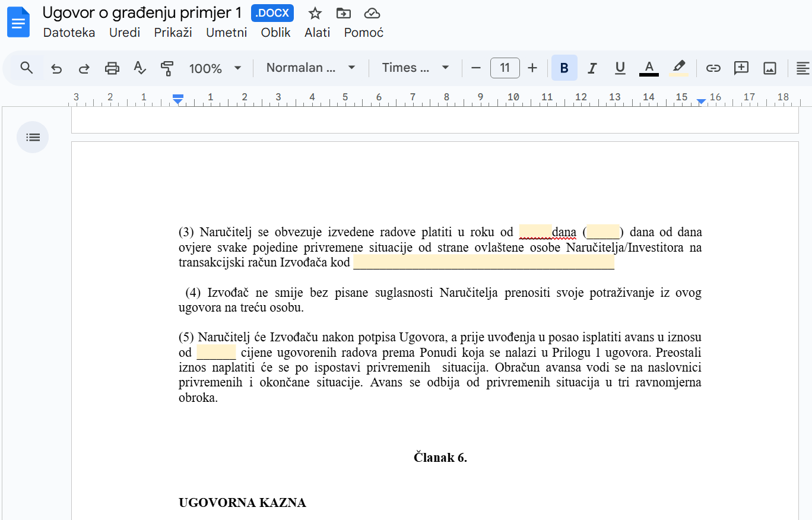Click the undo arrow icon
This screenshot has width=812, height=520.
pyautogui.click(x=56, y=68)
